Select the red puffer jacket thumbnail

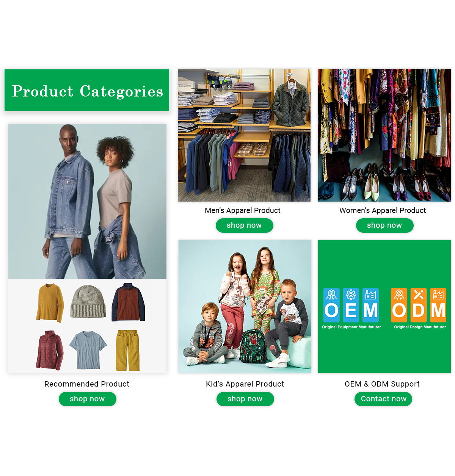(50, 350)
